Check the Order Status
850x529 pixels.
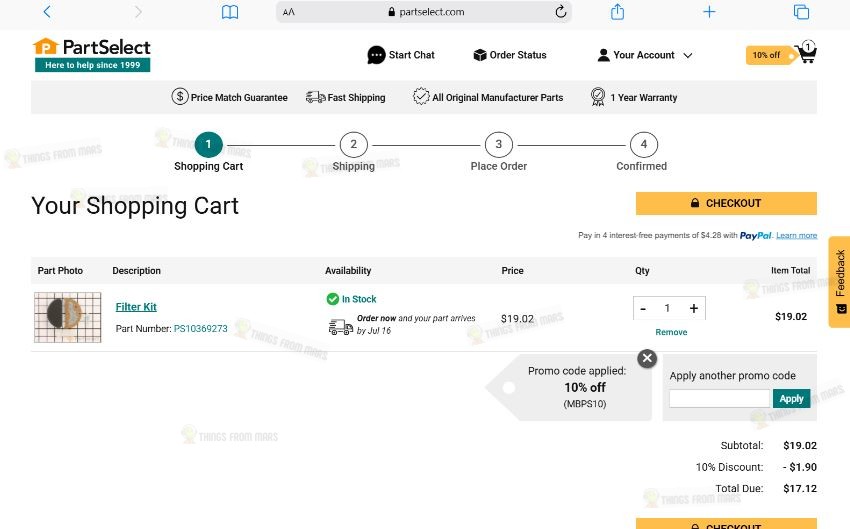pos(510,55)
